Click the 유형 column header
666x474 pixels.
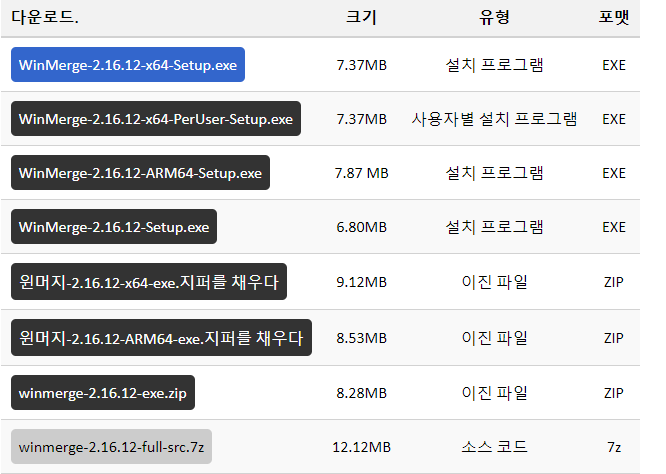click(x=494, y=17)
